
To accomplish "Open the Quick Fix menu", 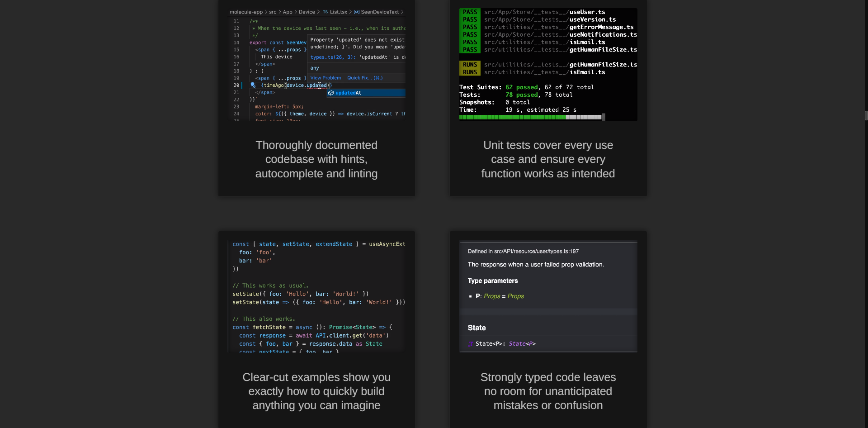I will (x=365, y=78).
